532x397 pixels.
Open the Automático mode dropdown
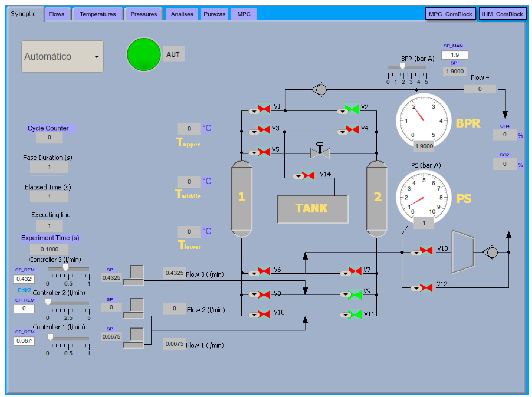point(63,57)
